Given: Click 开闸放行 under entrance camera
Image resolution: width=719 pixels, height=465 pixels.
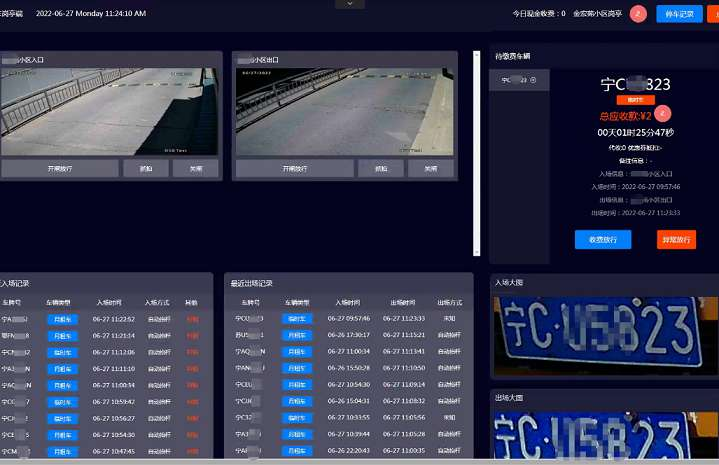Looking at the screenshot, I should [60, 169].
